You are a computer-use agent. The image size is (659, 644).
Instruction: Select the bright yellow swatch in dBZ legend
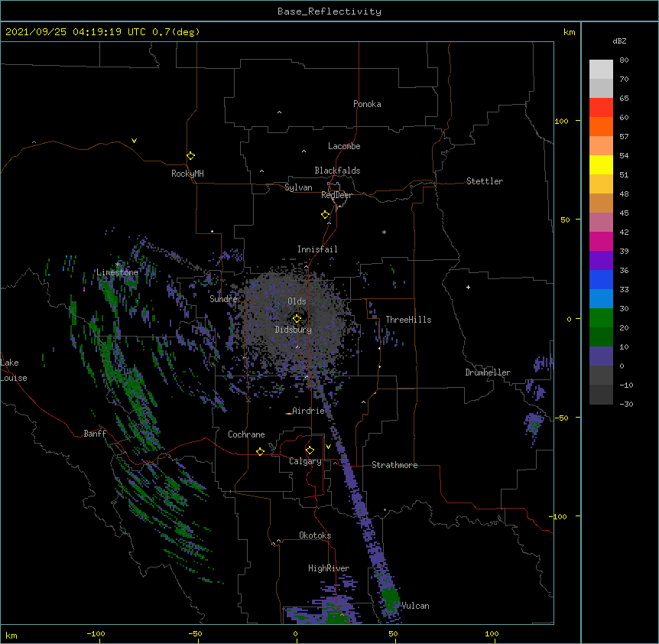pos(601,164)
